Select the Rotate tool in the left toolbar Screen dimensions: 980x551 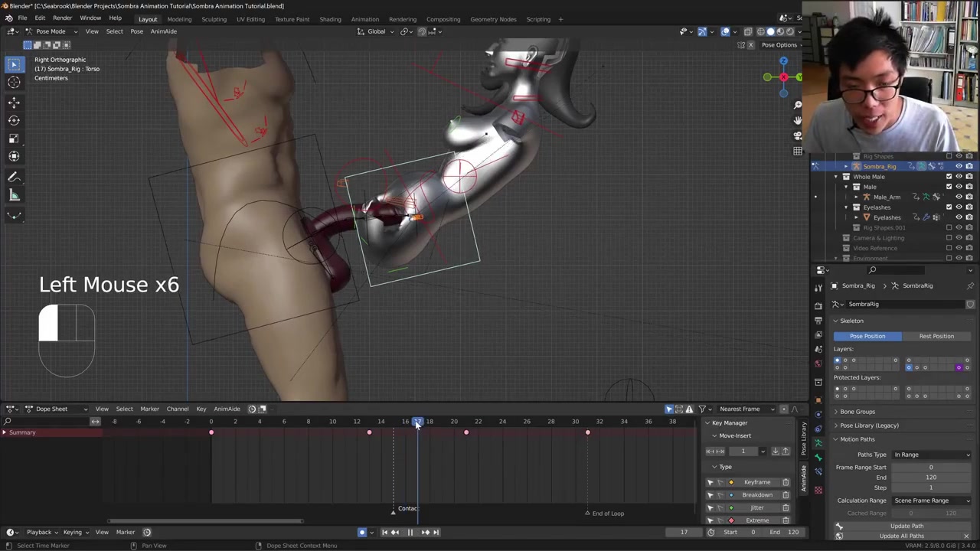[14, 120]
